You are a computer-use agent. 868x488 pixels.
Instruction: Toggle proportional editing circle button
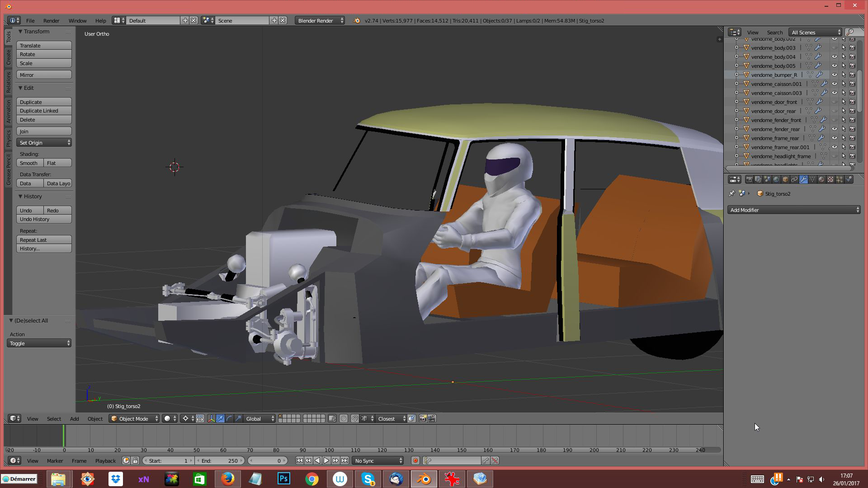(x=344, y=418)
